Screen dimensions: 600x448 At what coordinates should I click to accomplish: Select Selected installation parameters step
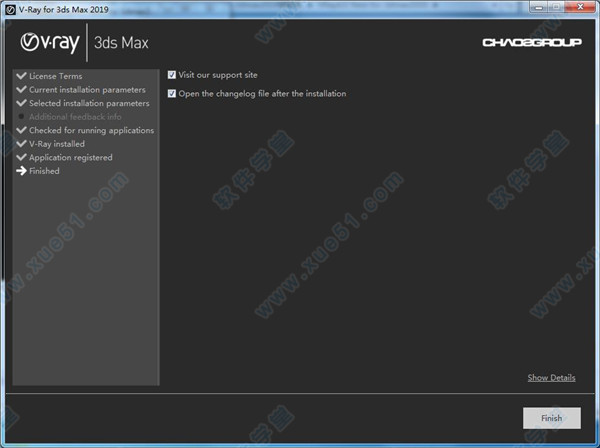pyautogui.click(x=89, y=103)
